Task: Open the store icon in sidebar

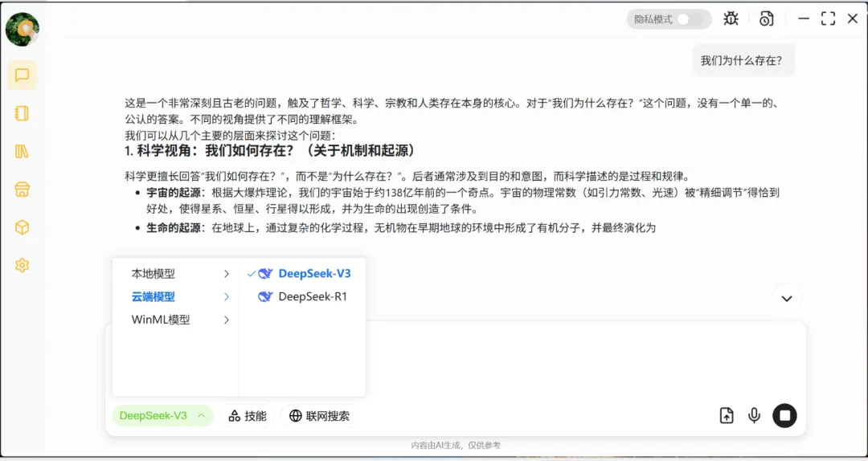Action: 23,190
